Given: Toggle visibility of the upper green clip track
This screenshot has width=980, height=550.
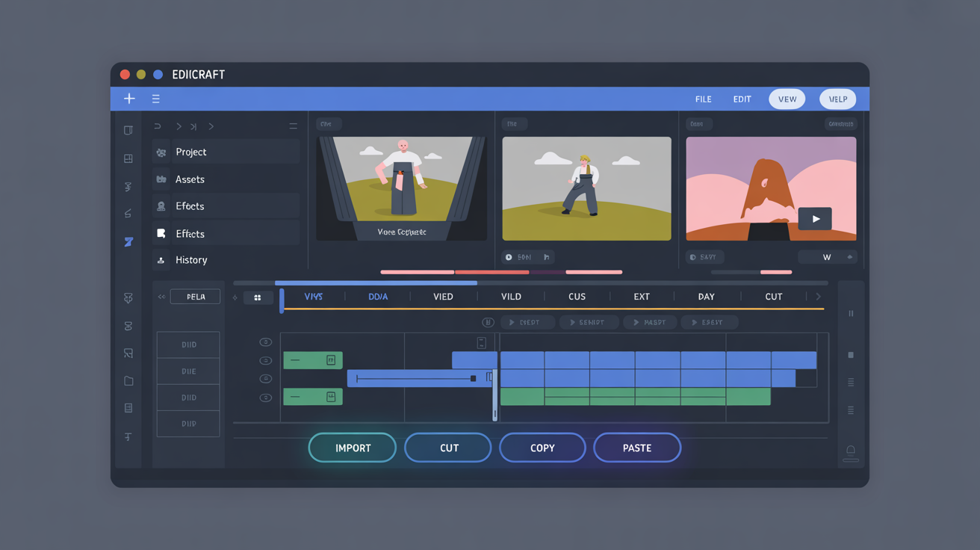Looking at the screenshot, I should point(265,360).
